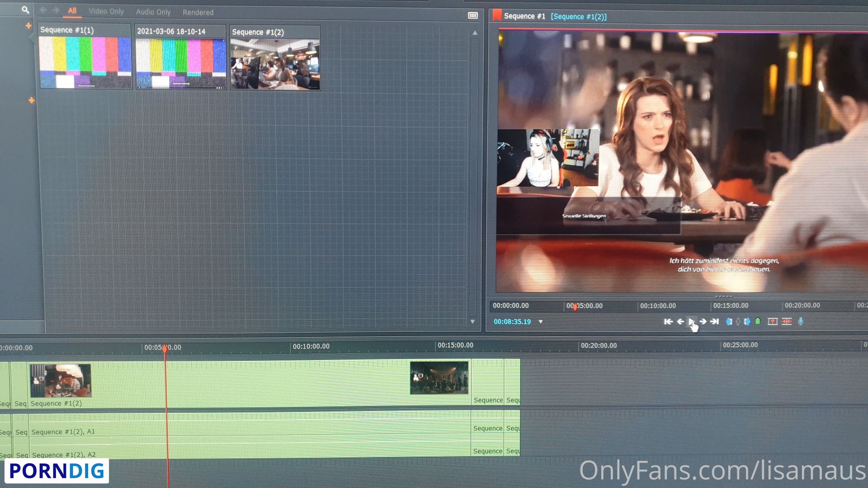Click the upper orange plus icon
868x488 pixels.
pos(28,26)
